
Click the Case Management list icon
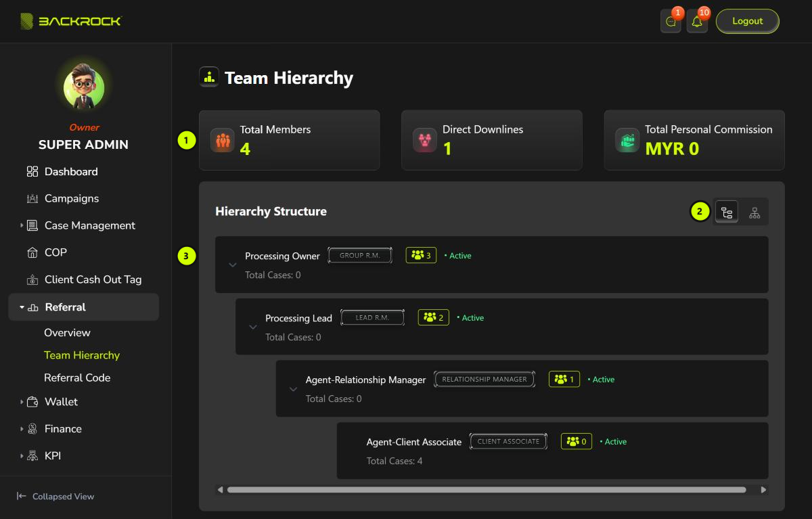pos(32,225)
